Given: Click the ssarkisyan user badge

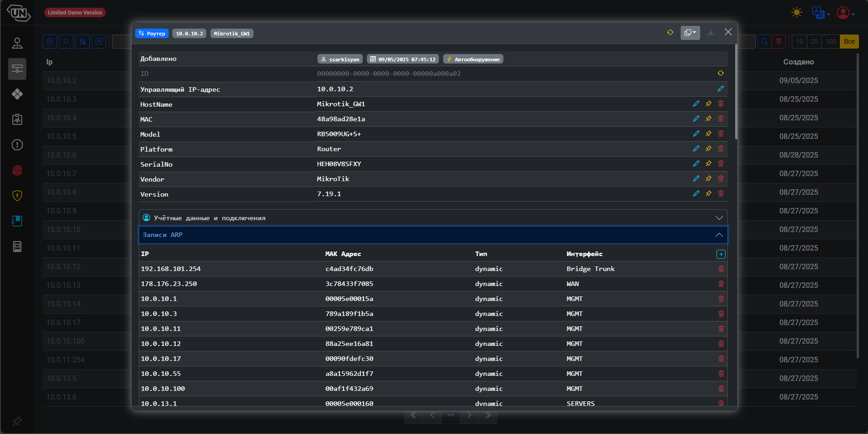Looking at the screenshot, I should click(x=340, y=59).
